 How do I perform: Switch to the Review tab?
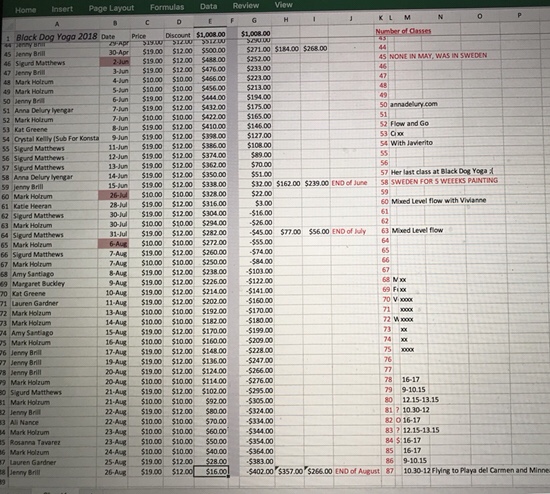(246, 6)
